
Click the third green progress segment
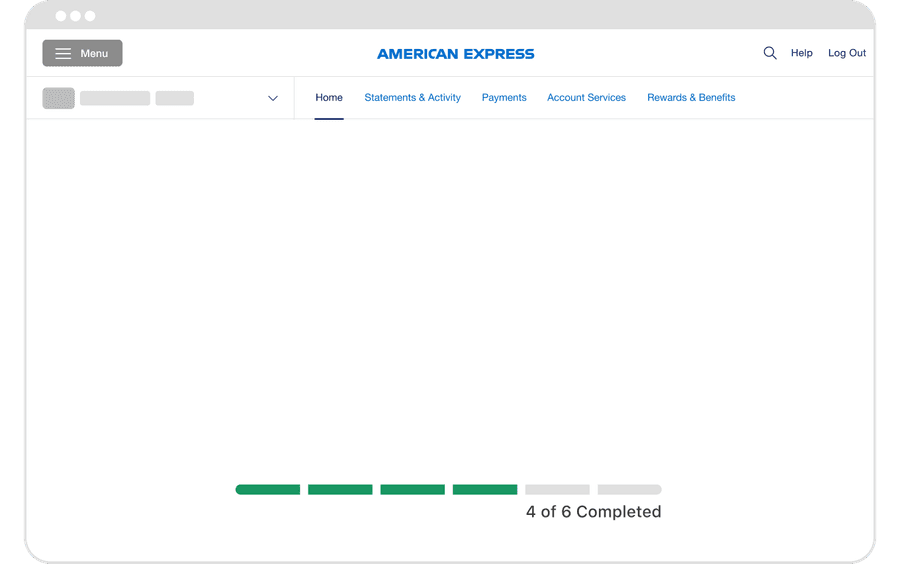tap(412, 490)
